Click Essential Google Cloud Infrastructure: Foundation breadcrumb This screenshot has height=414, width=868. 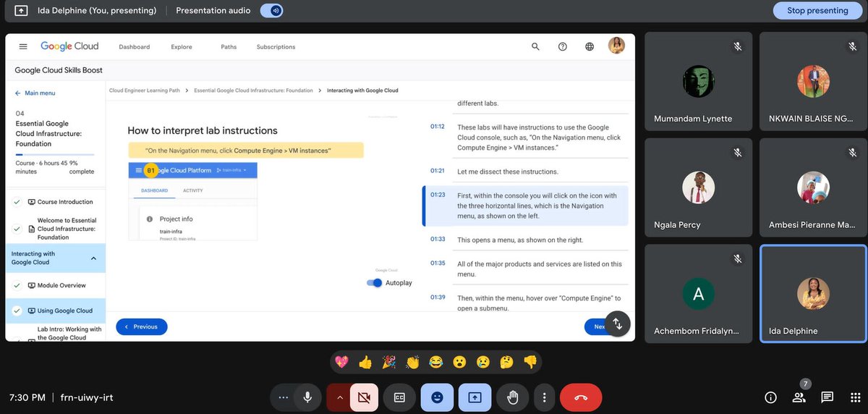253,90
